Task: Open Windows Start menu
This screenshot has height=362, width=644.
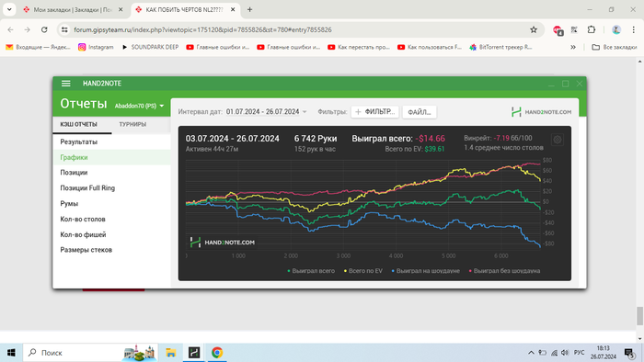Action: [11, 353]
